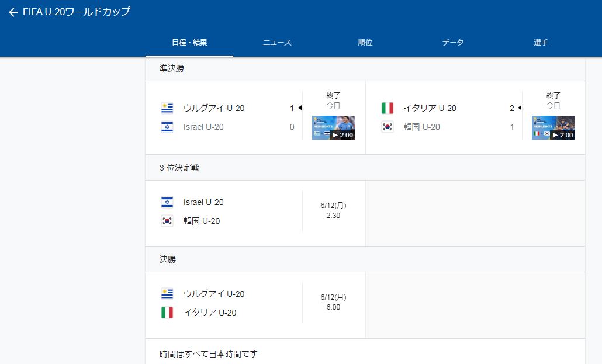Click the back arrow beside FIFA U-20ワールドカップ
This screenshot has width=602, height=364.
point(13,12)
